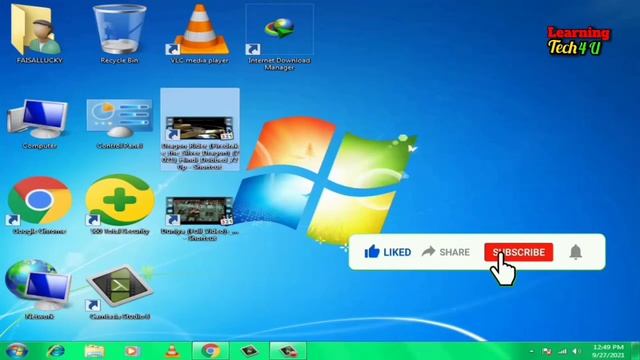The image size is (640, 360).
Task: Select the VLC media player desktop shortcut
Action: 199,33
